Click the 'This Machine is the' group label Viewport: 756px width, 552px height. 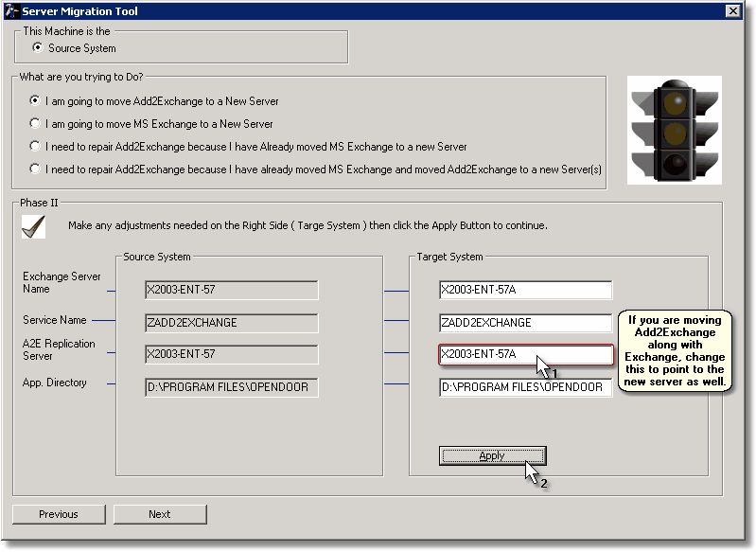click(66, 31)
